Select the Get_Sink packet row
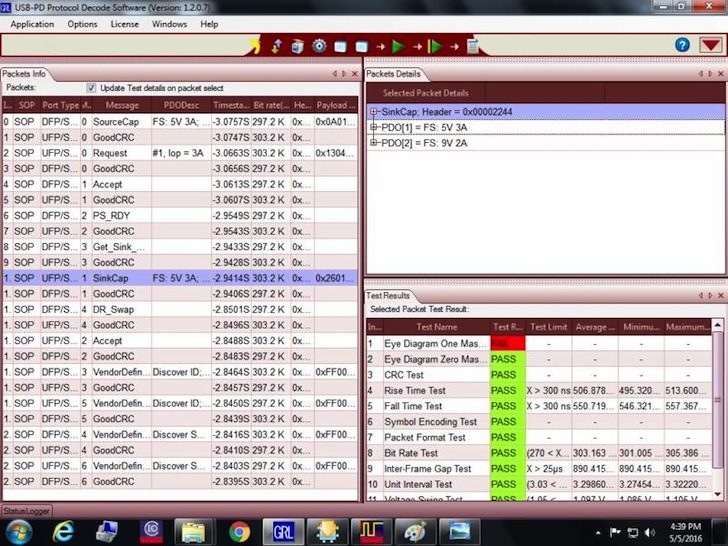Screen dimensions: 728x546 coord(180,247)
